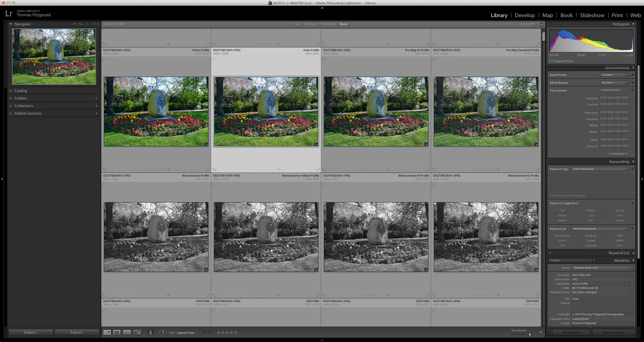The image size is (644, 342).
Task: Activate Survey view icon
Action: [x=137, y=332]
